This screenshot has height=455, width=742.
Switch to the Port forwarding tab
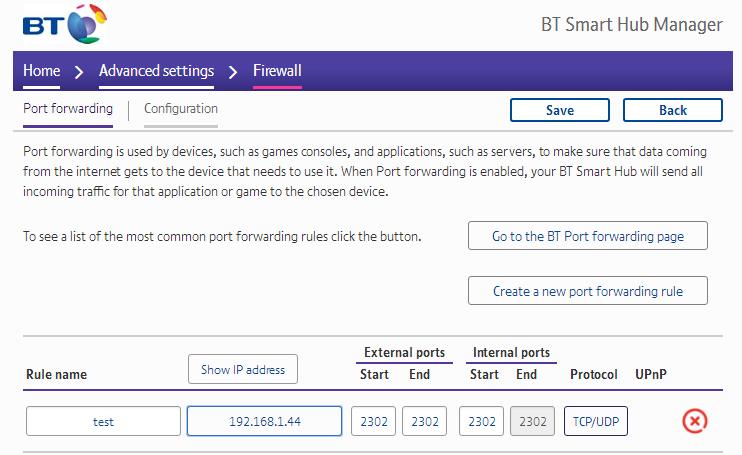coord(68,109)
